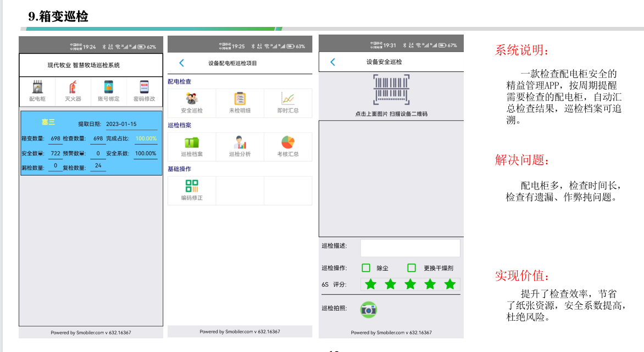Tap barcode image to scan device code
This screenshot has width=644, height=352.
(391, 90)
